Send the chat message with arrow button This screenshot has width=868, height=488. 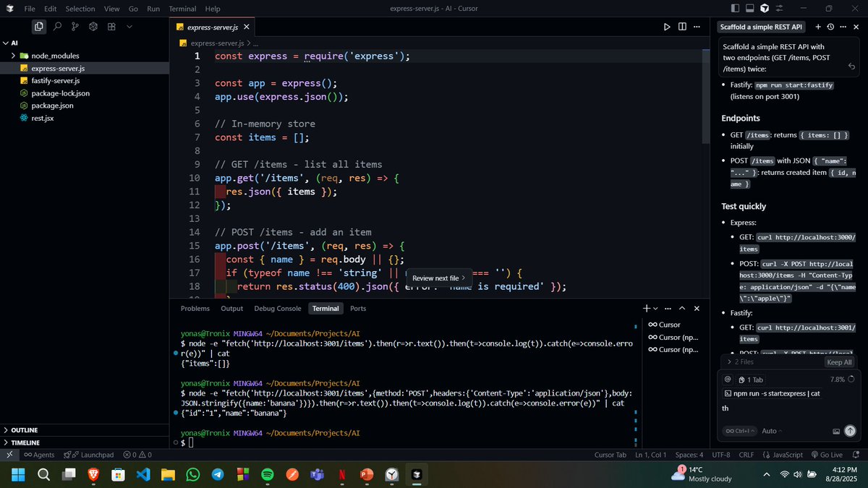[x=851, y=431]
